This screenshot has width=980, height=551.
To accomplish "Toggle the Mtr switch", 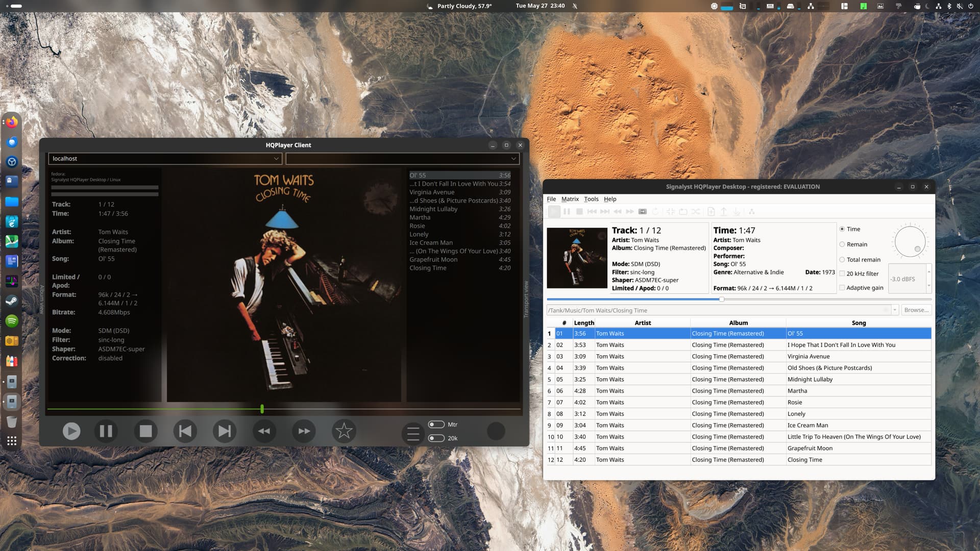I will pyautogui.click(x=436, y=424).
